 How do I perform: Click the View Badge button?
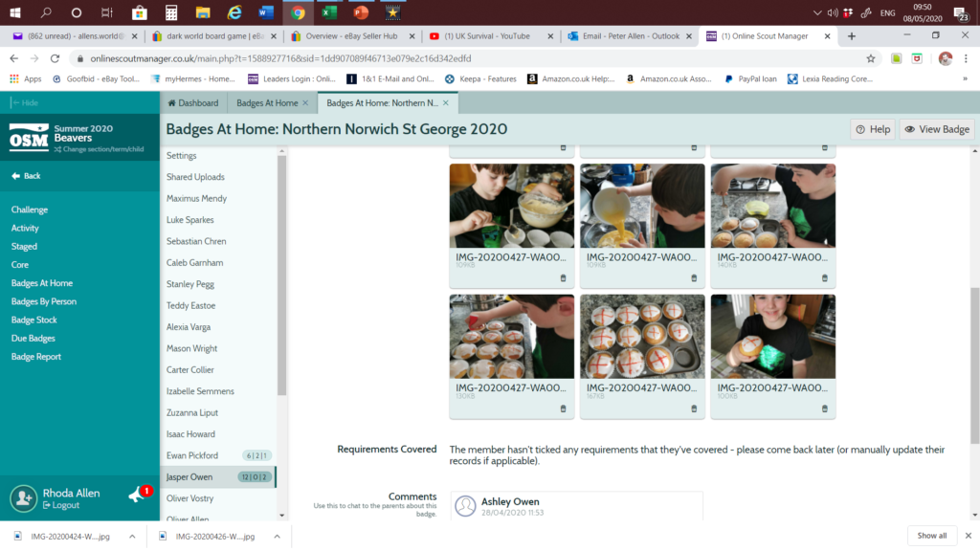tap(937, 129)
